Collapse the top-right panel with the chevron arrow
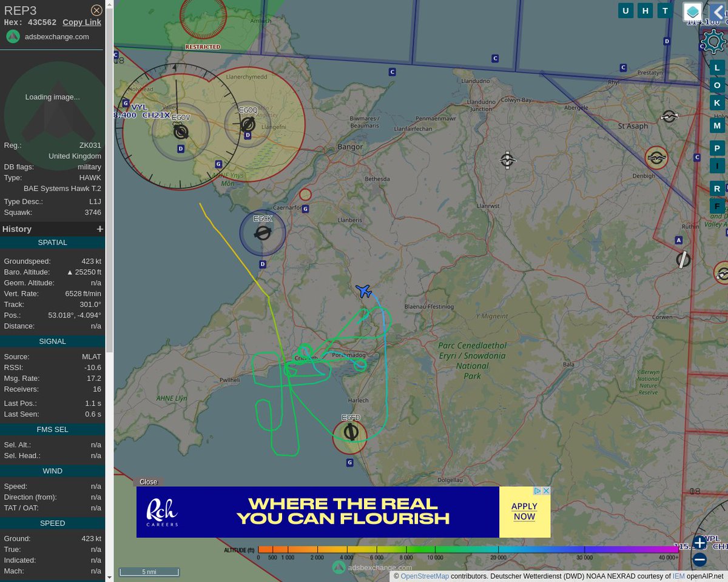The width and height of the screenshot is (728, 582). pos(719,12)
